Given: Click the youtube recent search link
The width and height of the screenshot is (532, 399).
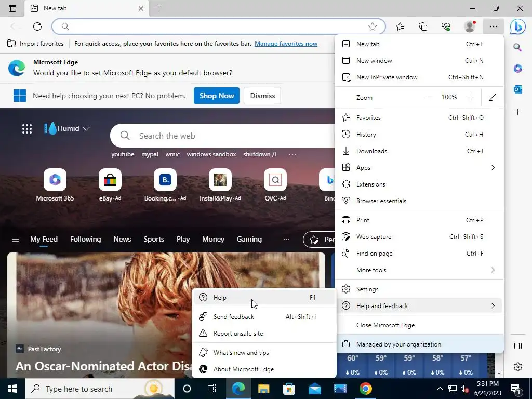Looking at the screenshot, I should [x=123, y=154].
